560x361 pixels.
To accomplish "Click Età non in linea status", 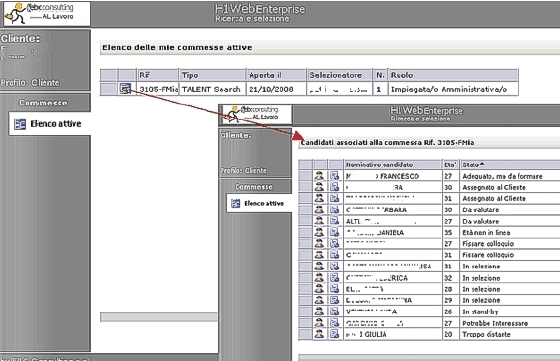I will tap(486, 232).
